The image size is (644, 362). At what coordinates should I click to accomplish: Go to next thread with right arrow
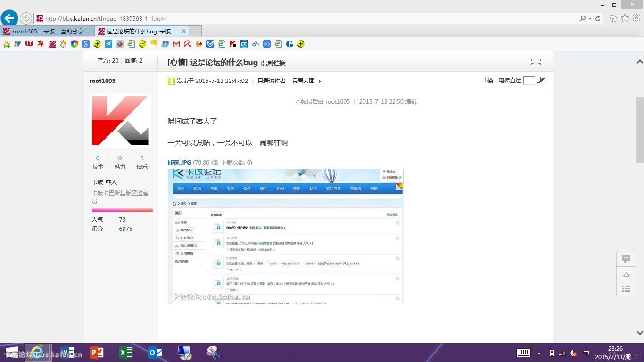coord(541,62)
